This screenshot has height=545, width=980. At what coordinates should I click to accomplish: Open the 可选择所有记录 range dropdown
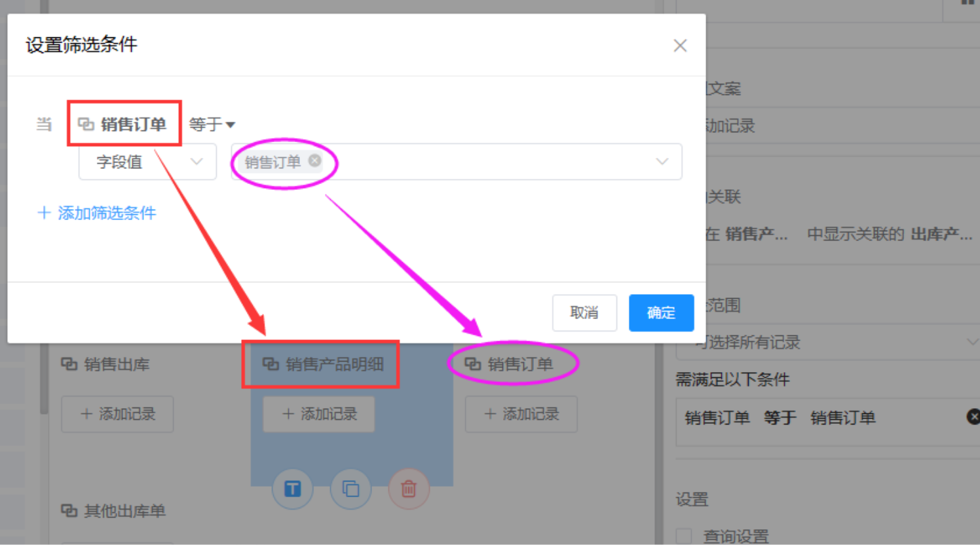(x=828, y=342)
